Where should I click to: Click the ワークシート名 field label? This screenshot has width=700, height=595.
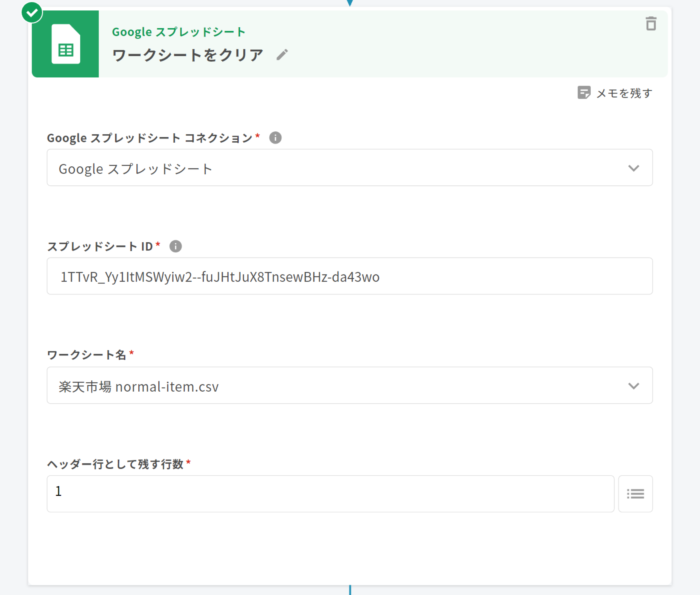(86, 355)
